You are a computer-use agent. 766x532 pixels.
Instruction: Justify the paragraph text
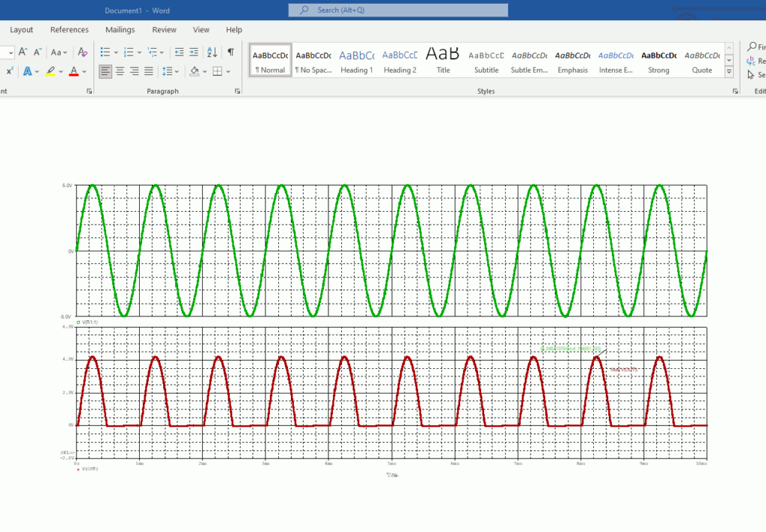click(149, 71)
